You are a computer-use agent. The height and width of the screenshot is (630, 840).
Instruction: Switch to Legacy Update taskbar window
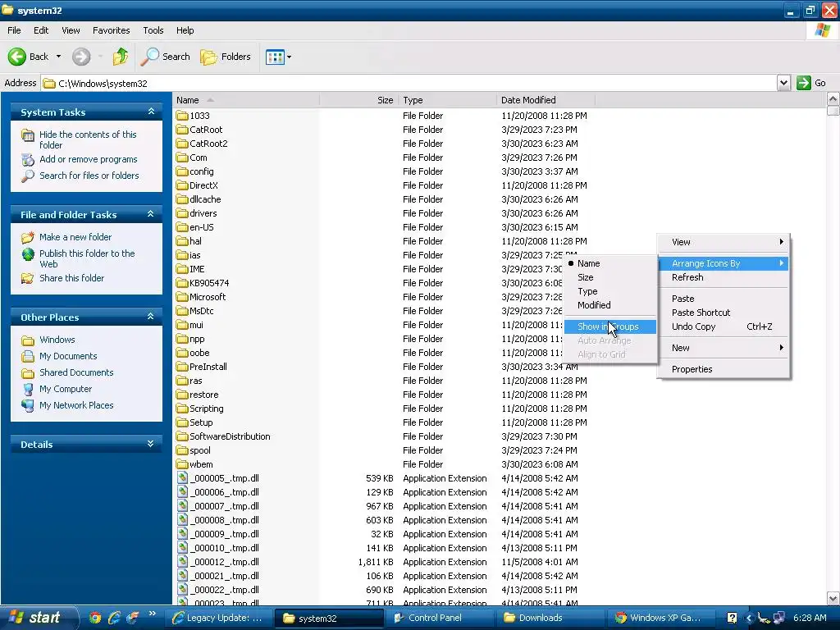tap(218, 618)
